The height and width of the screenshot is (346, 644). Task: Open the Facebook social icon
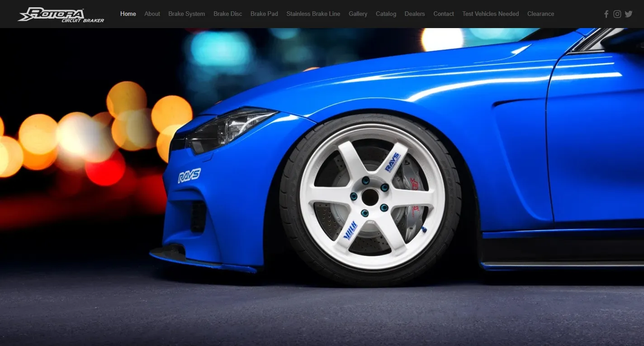(606, 14)
